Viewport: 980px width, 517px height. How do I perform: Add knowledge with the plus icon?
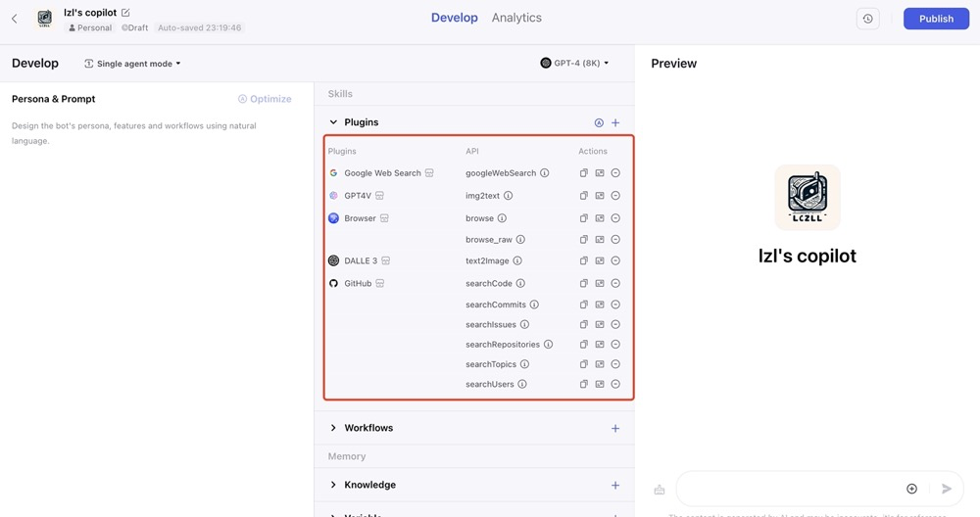click(x=615, y=485)
